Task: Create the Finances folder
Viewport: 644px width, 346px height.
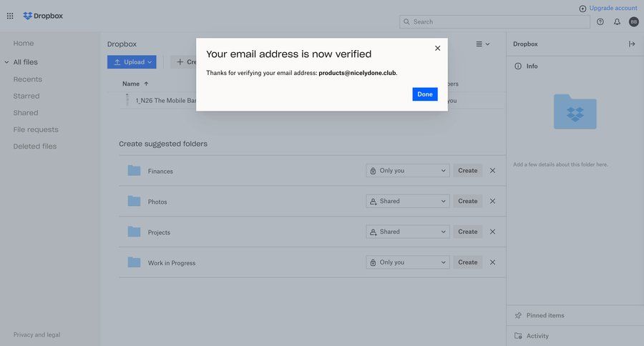Action: coord(468,170)
